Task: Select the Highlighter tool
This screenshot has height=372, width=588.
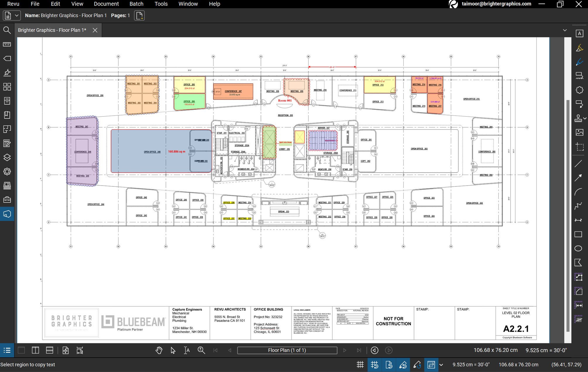Action: [x=580, y=48]
